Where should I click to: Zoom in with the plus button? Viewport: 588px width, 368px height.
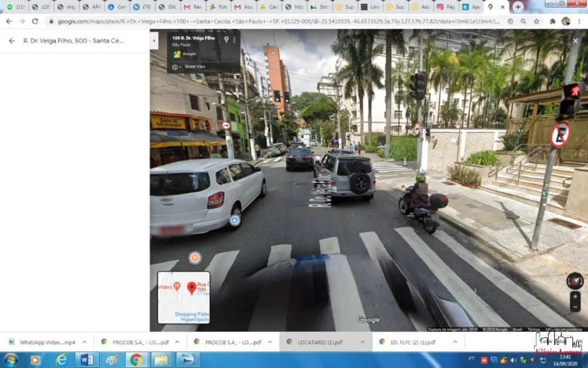[575, 296]
